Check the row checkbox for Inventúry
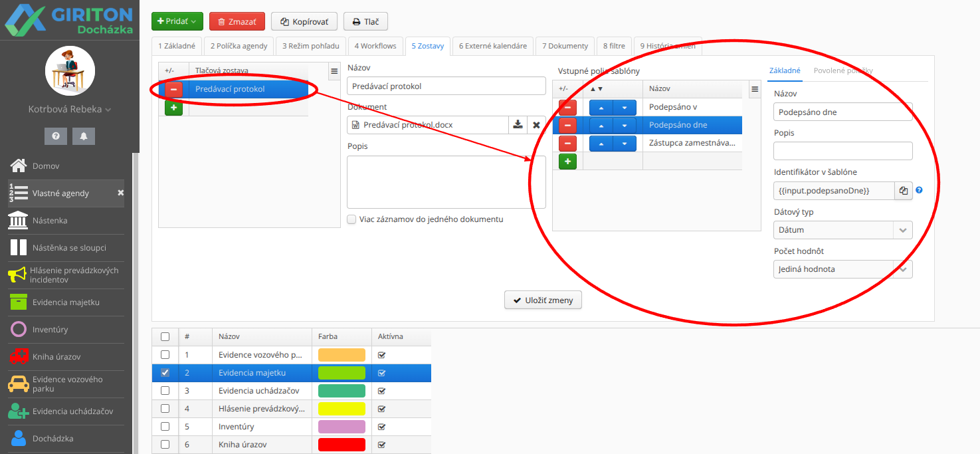The width and height of the screenshot is (980, 454). (x=165, y=427)
